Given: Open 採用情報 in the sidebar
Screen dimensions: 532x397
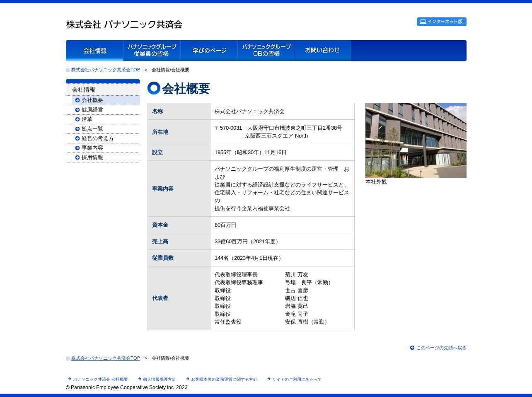Looking at the screenshot, I should click(x=106, y=157).
